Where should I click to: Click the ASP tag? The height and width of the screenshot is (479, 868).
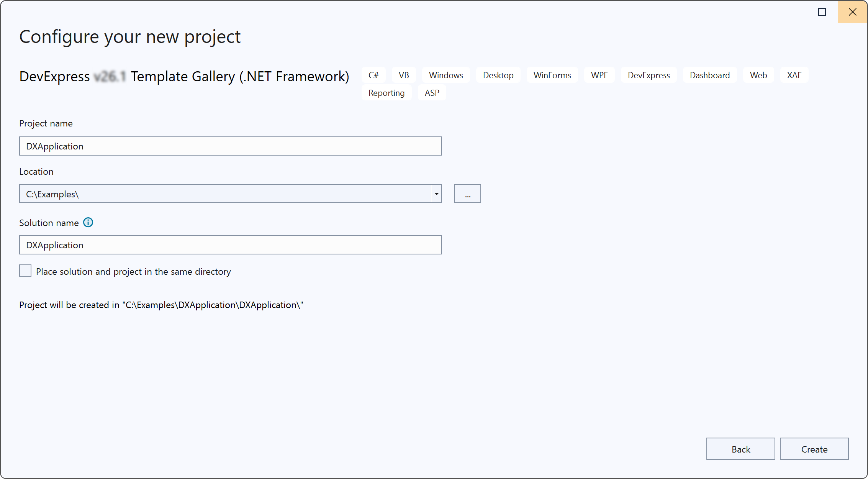click(432, 93)
